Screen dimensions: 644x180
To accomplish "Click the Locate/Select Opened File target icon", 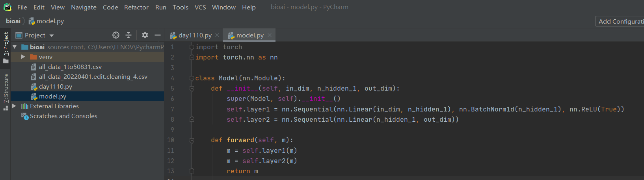I will coord(116,35).
